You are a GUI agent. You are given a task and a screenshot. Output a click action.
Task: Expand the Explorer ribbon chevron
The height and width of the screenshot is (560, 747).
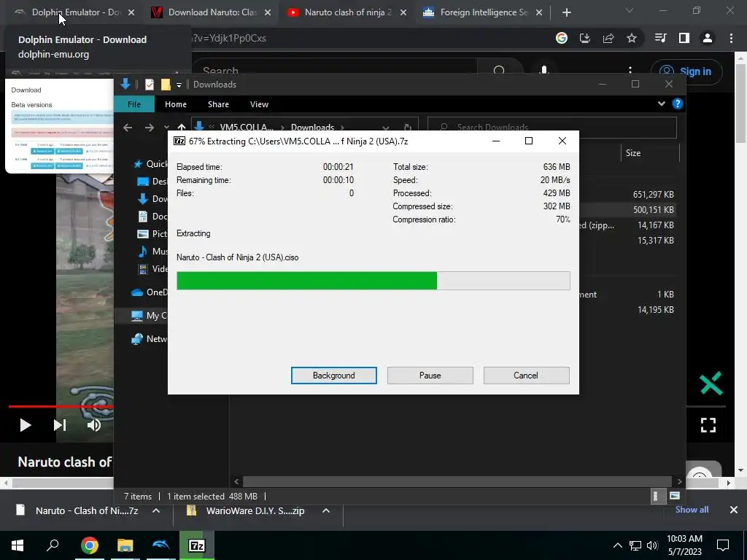point(661,104)
